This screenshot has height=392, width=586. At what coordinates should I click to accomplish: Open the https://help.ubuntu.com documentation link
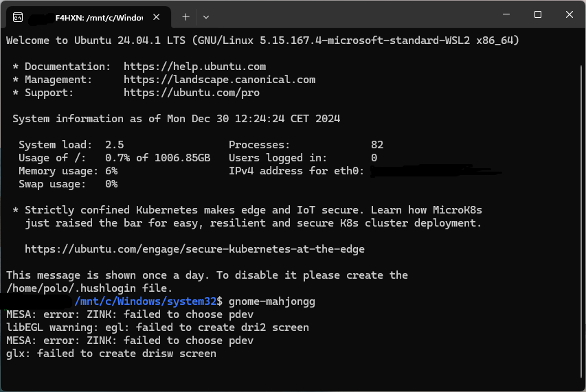tap(194, 67)
